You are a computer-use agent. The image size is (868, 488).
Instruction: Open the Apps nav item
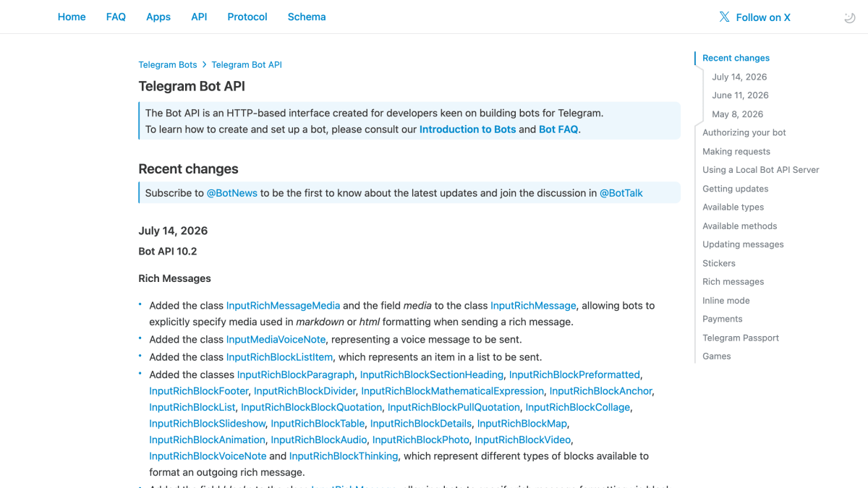click(158, 17)
